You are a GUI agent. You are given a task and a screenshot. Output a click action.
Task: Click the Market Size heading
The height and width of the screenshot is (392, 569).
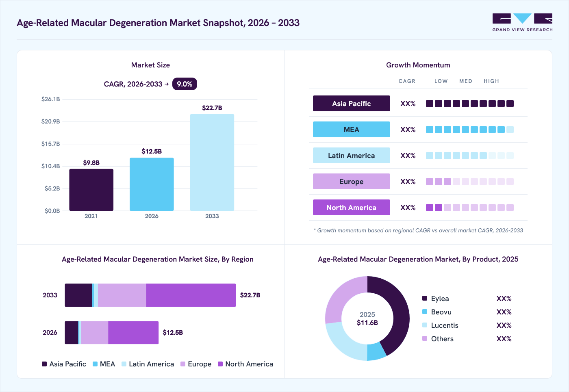click(x=150, y=65)
